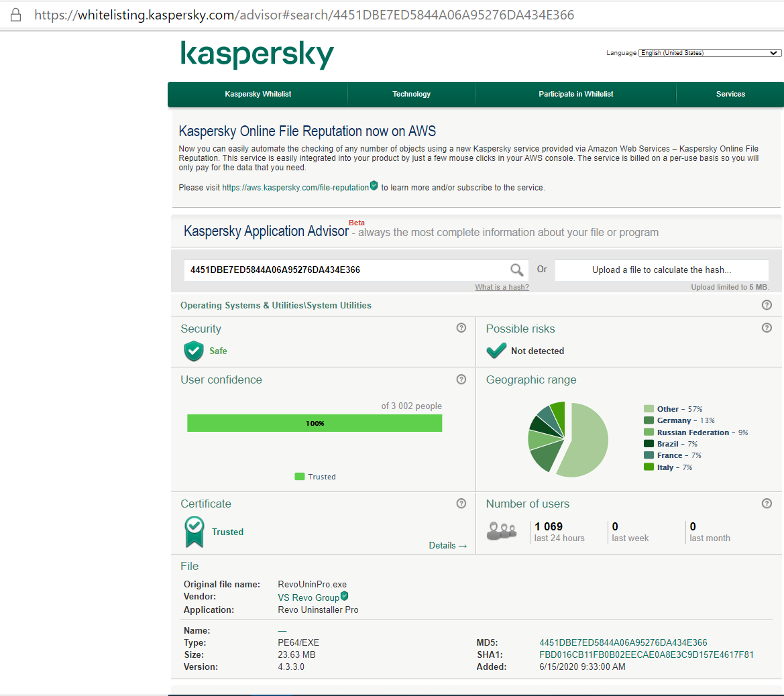The image size is (784, 696).
Task: Click the version value '4.3.3.0'
Action: 291,666
